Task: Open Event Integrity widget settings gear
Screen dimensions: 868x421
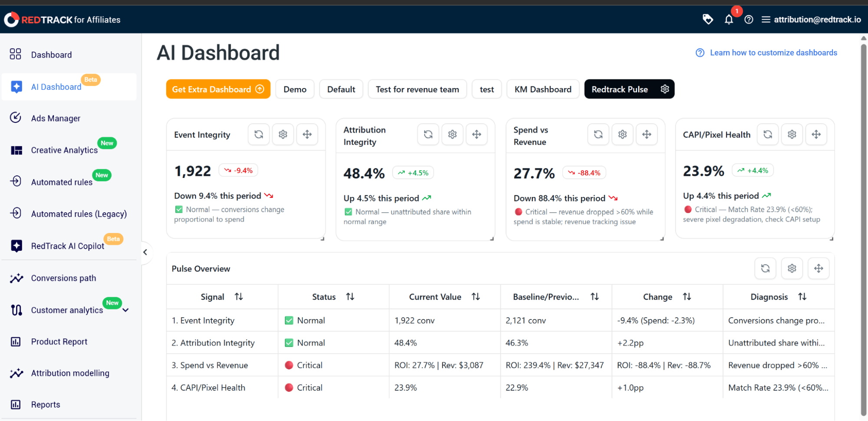Action: pyautogui.click(x=283, y=135)
